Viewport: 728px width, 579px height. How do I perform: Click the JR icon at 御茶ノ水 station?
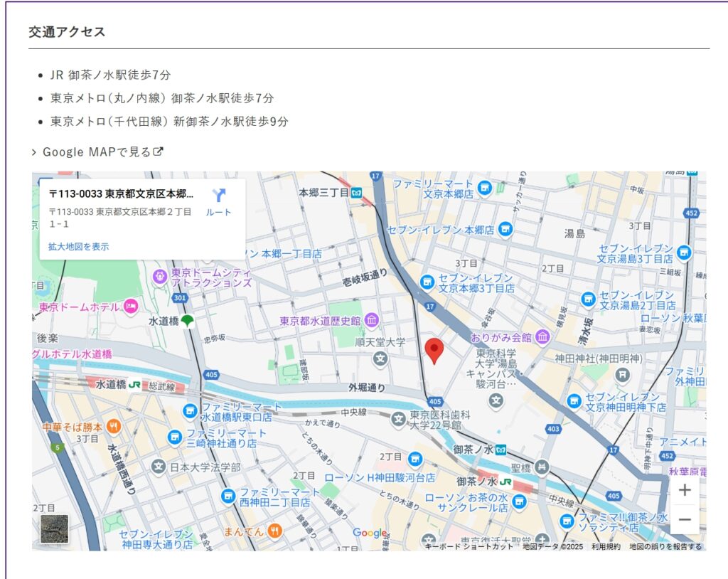click(x=505, y=482)
